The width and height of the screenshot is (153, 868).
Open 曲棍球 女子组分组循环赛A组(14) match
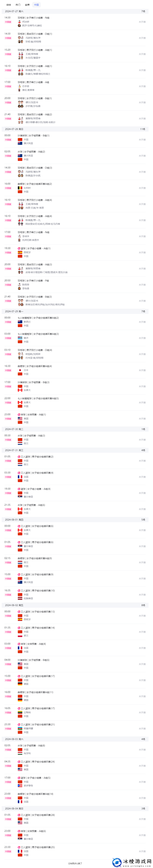coord(35,794)
